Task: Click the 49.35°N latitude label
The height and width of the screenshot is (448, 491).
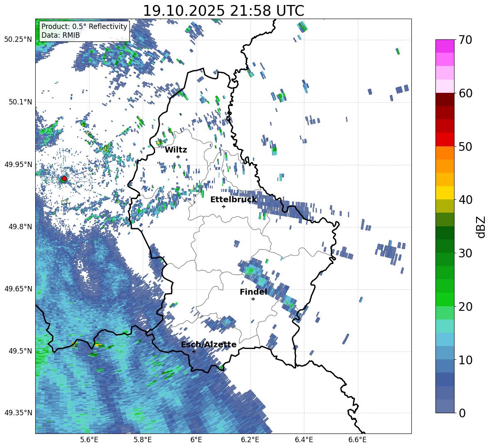Action: point(18,413)
